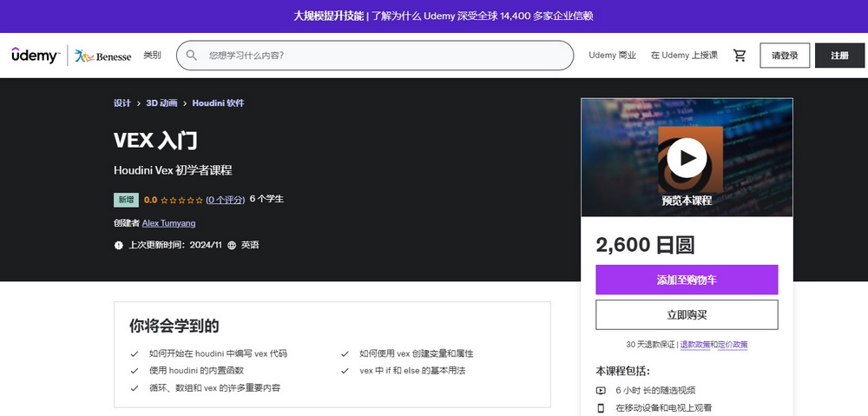This screenshot has width=868, height=416.
Task: Click subtitle Houdini Vex 初学者课程
Action: click(x=173, y=170)
